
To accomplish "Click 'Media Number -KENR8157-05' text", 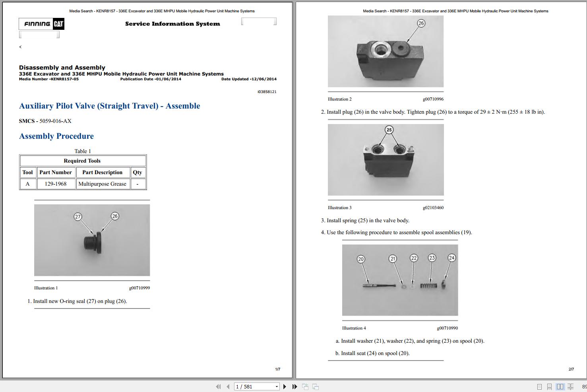I will [x=49, y=79].
